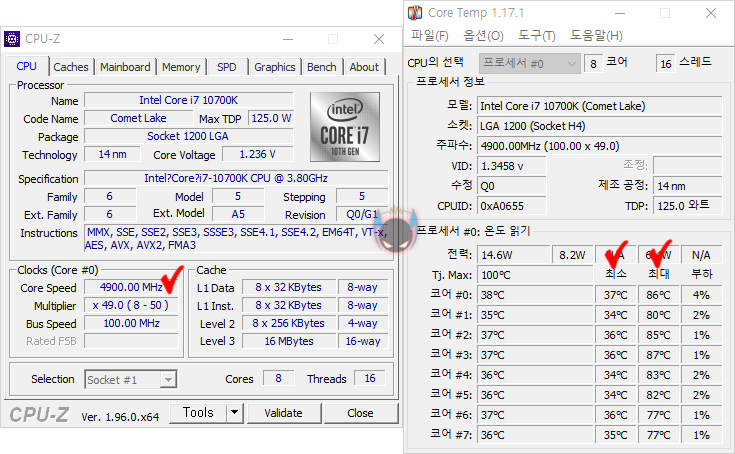This screenshot has height=454, width=735.
Task: Click the Package value Socket 1200 LGA
Action: 188,136
